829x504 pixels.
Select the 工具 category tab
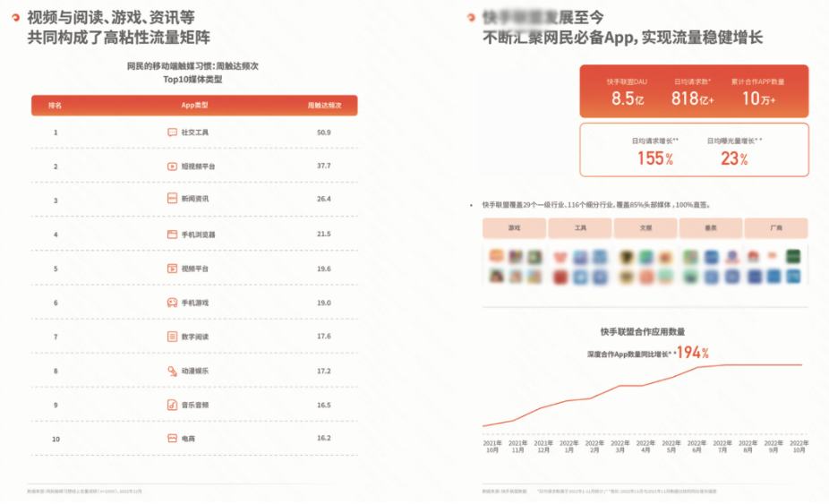tap(580, 228)
